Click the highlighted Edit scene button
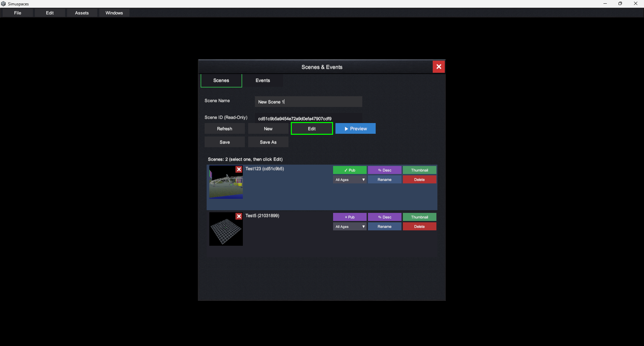This screenshot has width=644, height=346. click(x=312, y=129)
